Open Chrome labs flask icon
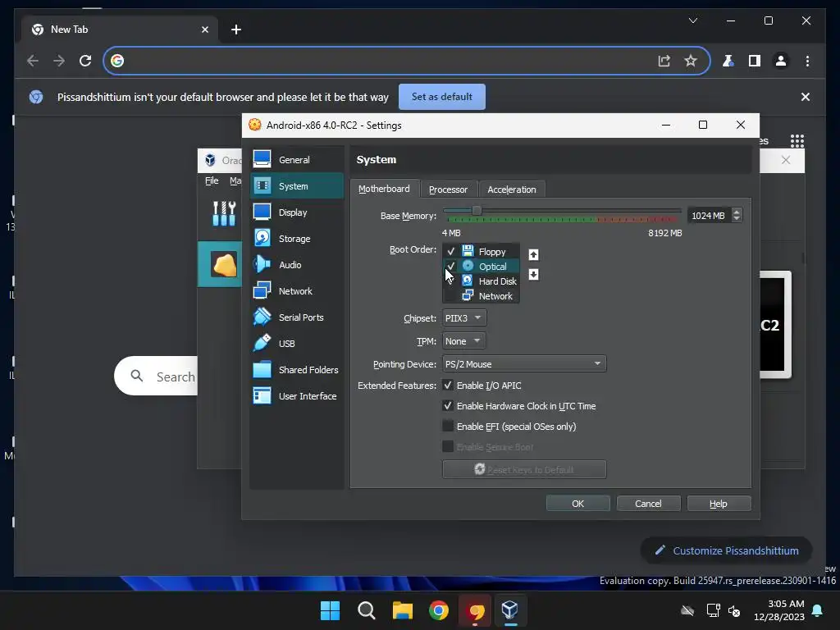 pyautogui.click(x=728, y=61)
